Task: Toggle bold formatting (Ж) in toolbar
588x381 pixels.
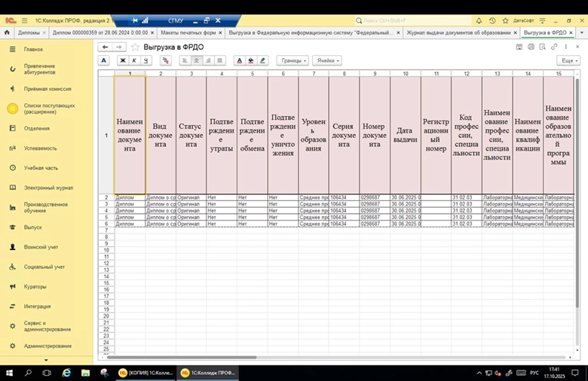Action: coord(123,60)
